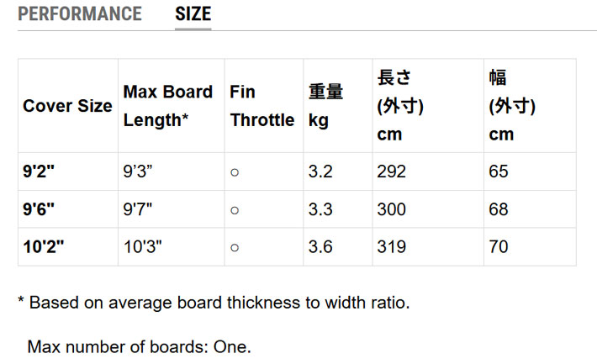Select the SIZE tab
The height and width of the screenshot is (364, 597).
pos(193,14)
